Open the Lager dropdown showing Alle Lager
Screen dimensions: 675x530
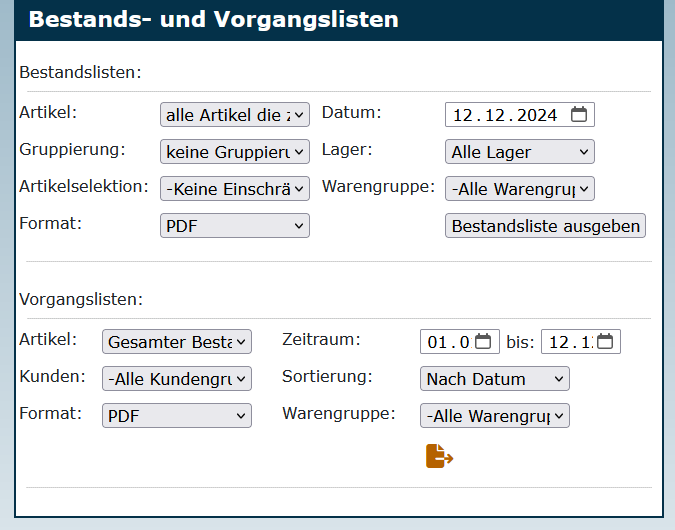[520, 152]
